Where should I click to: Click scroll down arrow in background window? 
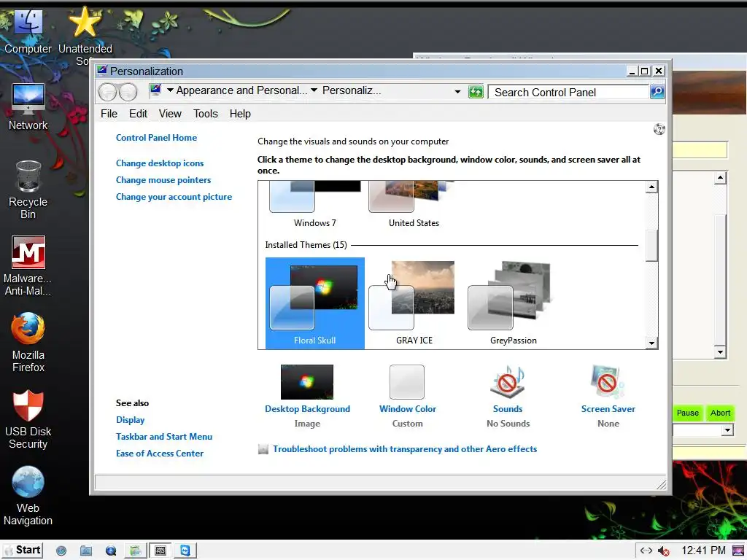point(720,352)
